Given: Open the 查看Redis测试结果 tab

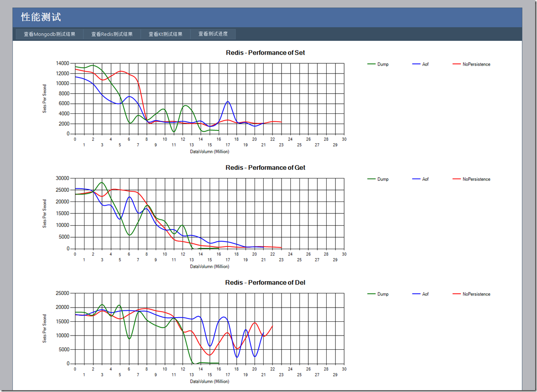Looking at the screenshot, I should (112, 34).
